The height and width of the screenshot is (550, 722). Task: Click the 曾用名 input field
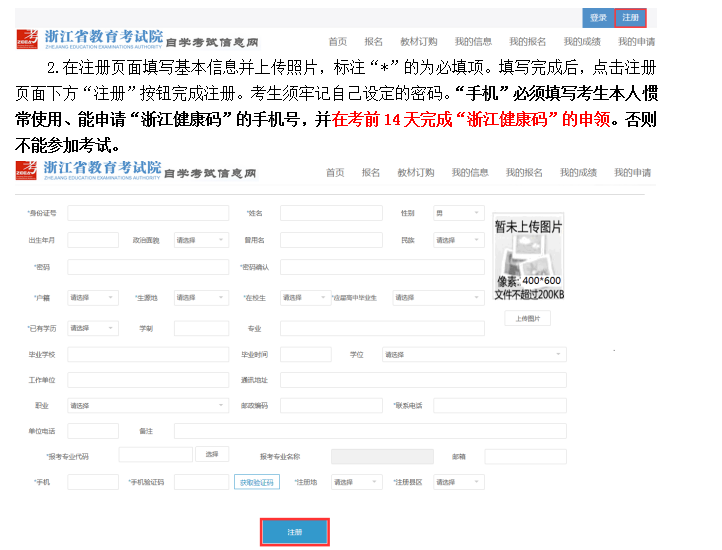(x=331, y=240)
